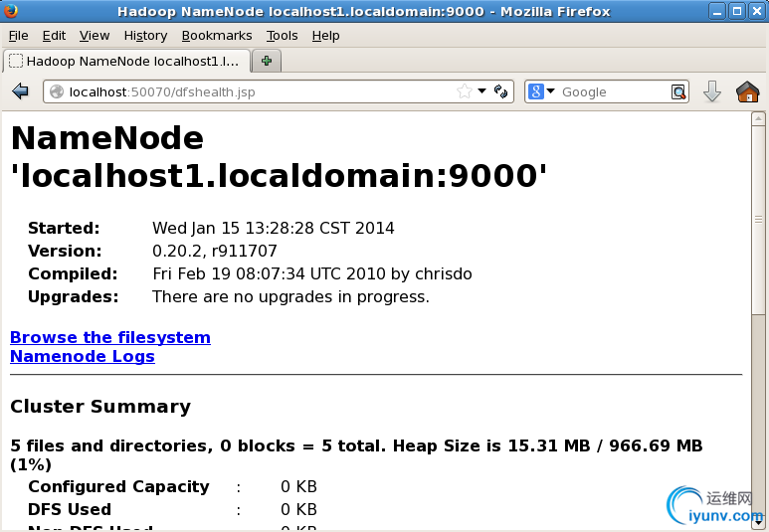Click the DFS Used label
Image resolution: width=769 pixels, height=532 pixels.
tap(70, 509)
